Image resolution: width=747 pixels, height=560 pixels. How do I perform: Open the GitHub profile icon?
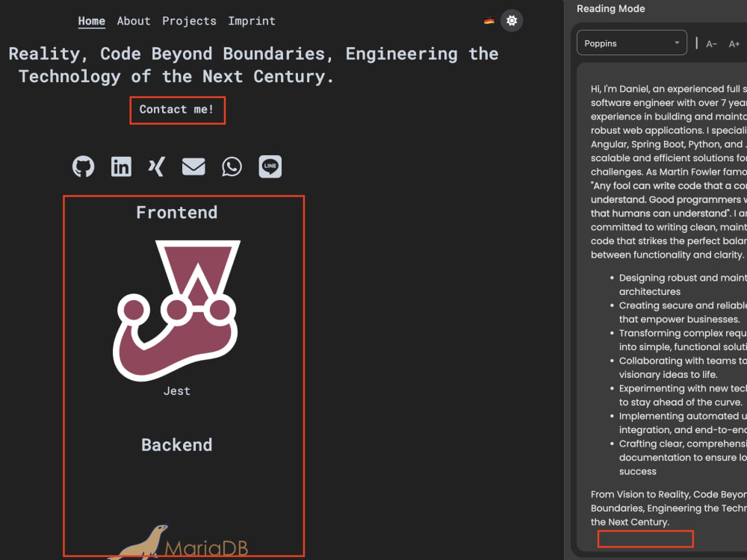click(84, 167)
